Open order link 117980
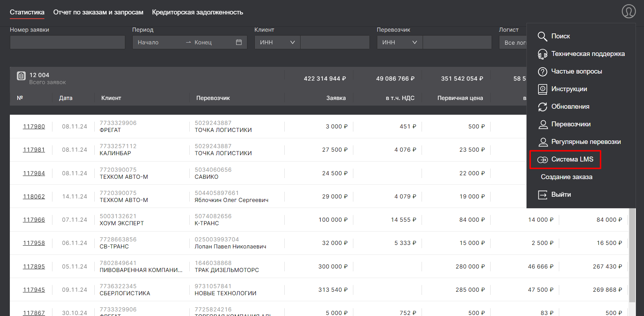Screen dimensions: 644x316 point(34,126)
